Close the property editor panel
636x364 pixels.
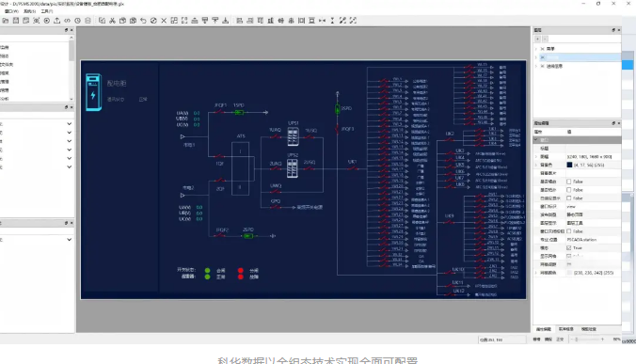[x=618, y=123]
